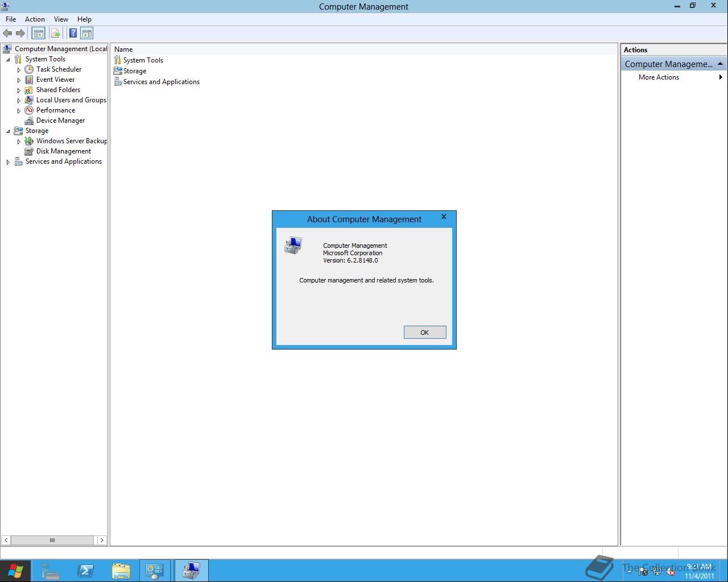Click the Computer Management taskbar button
728x582 pixels.
coord(192,571)
